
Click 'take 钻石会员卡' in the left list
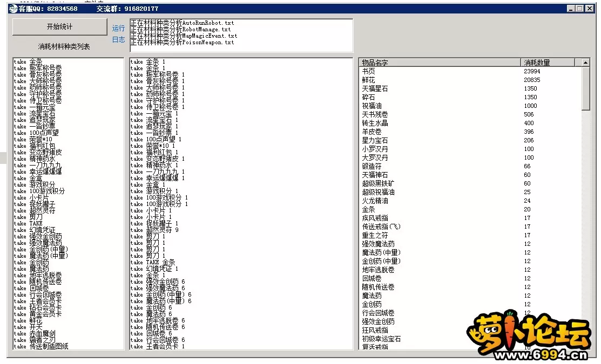click(x=38, y=308)
